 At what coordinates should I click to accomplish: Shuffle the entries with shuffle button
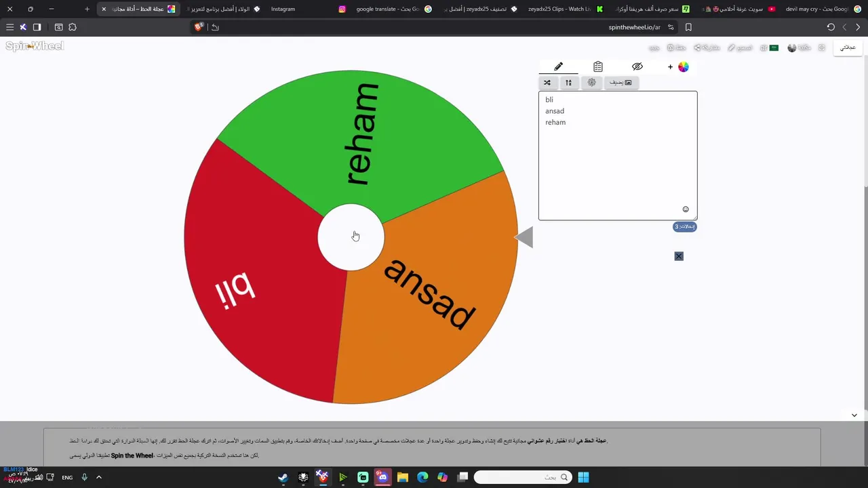tap(547, 82)
